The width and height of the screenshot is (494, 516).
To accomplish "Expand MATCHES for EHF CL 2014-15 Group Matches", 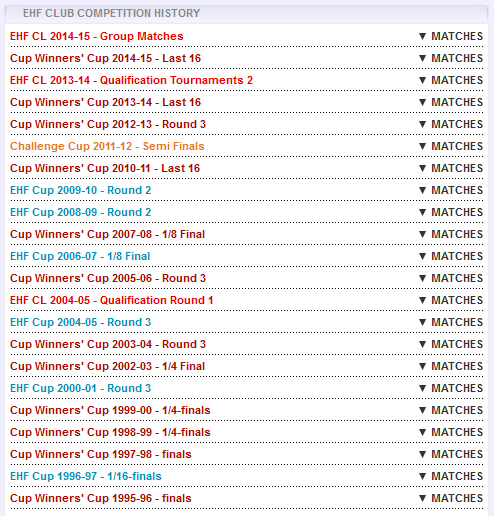I will point(451,36).
